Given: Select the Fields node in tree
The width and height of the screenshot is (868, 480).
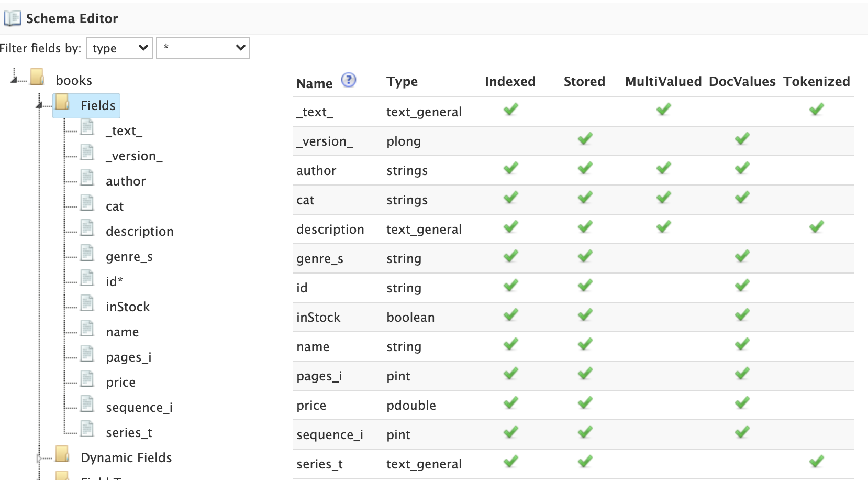Looking at the screenshot, I should 97,106.
